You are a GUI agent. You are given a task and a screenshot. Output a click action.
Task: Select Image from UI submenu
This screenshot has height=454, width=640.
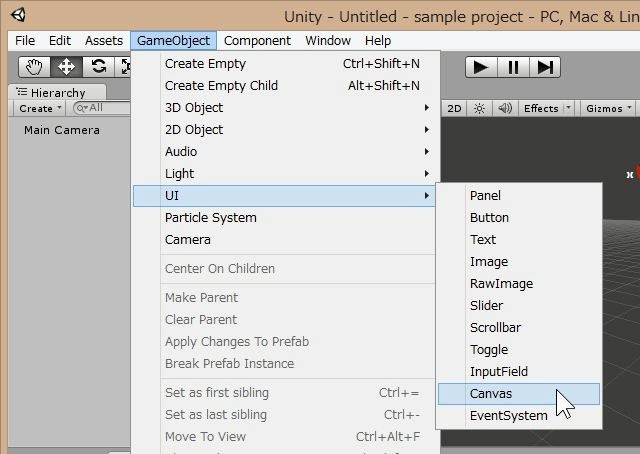519,262
